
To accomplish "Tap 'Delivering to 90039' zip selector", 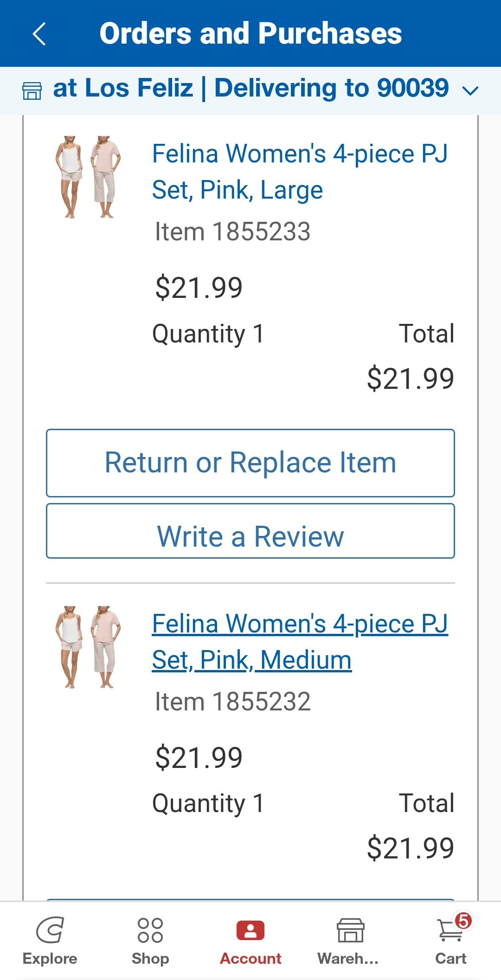I will tap(331, 88).
